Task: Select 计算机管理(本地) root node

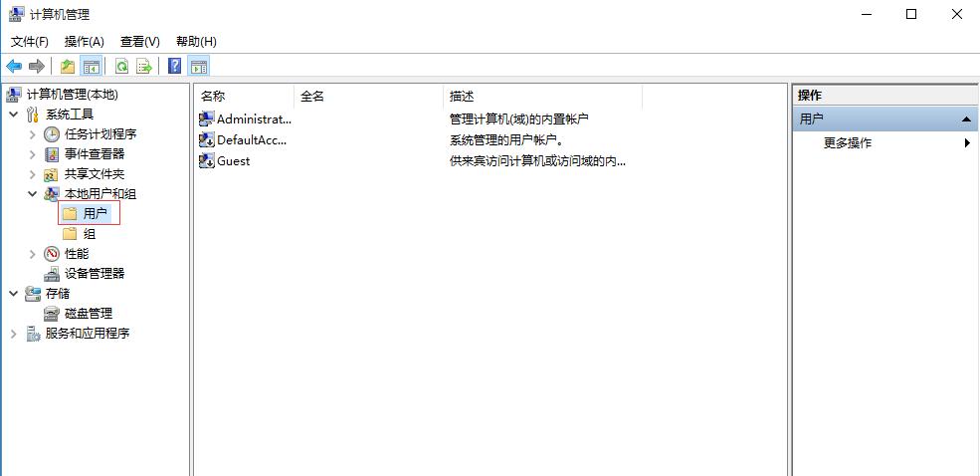Action: [72, 95]
